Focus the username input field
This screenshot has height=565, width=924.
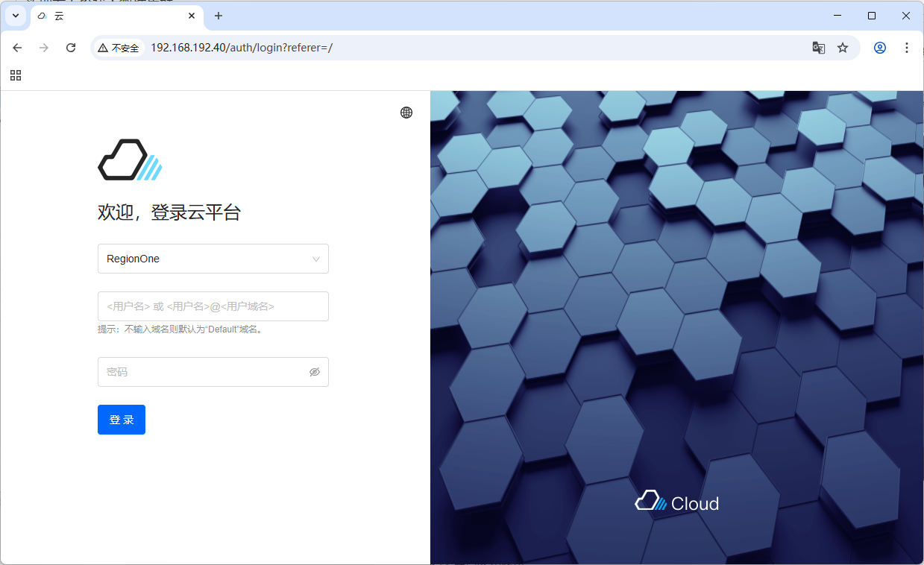pos(213,306)
